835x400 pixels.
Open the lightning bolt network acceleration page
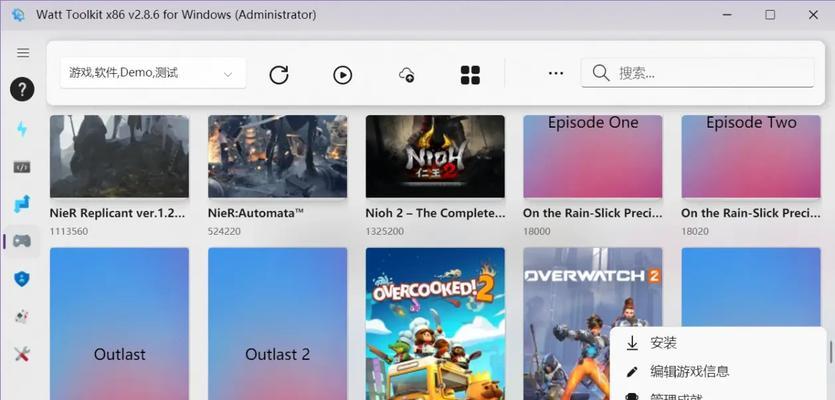pos(22,129)
